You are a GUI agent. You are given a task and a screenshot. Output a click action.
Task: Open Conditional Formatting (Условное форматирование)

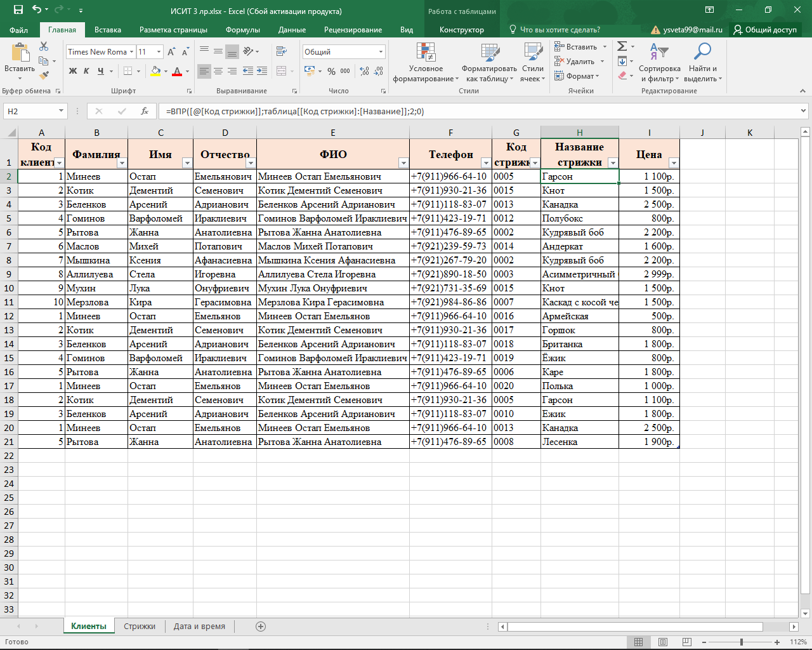[426, 62]
